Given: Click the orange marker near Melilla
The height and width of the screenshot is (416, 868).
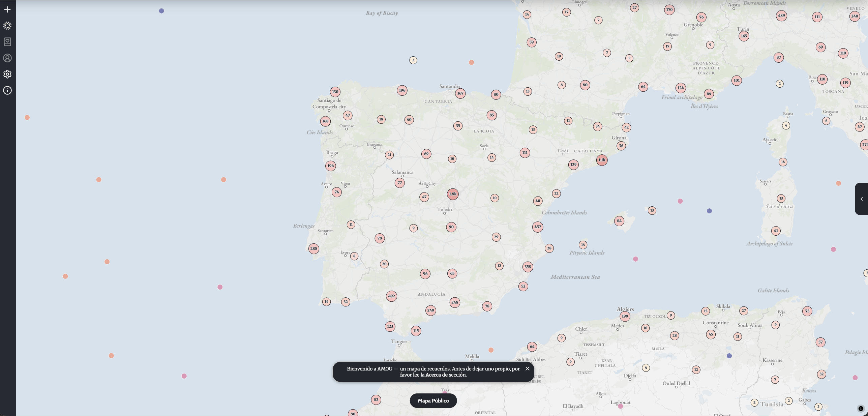Looking at the screenshot, I should click(x=491, y=350).
